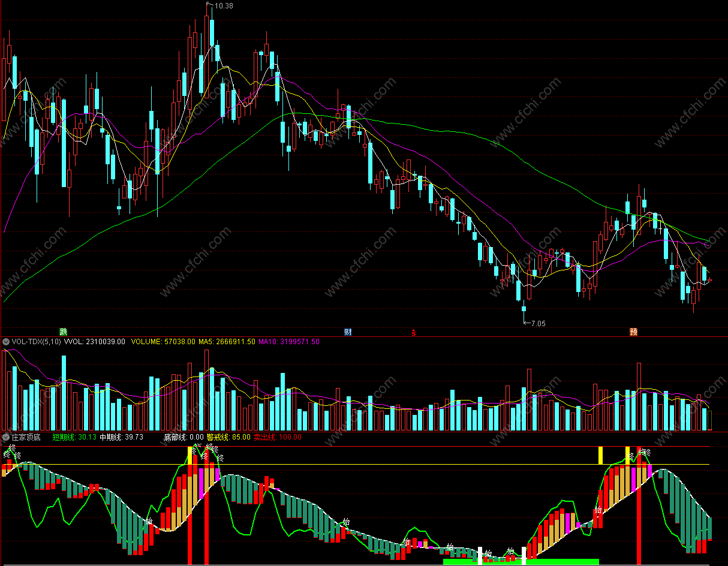The image size is (728, 566).
Task: Collapse the 庄家顶底 indicator panel arrow
Action: pos(6,437)
